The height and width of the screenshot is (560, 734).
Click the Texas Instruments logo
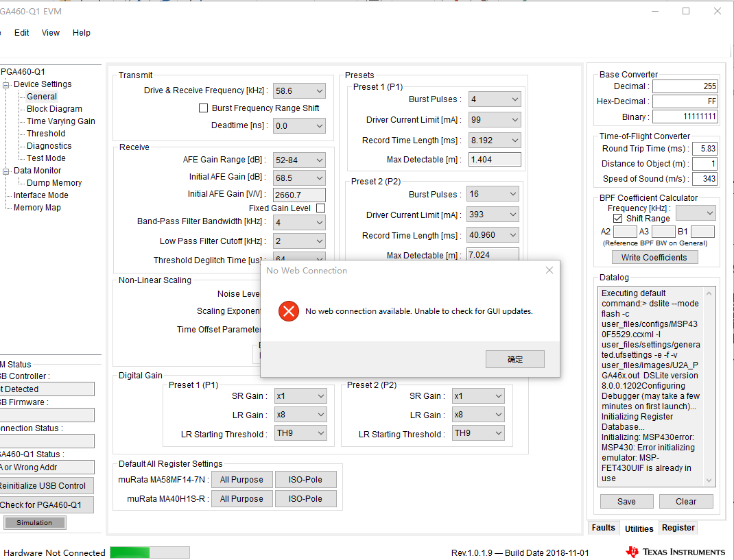(676, 552)
